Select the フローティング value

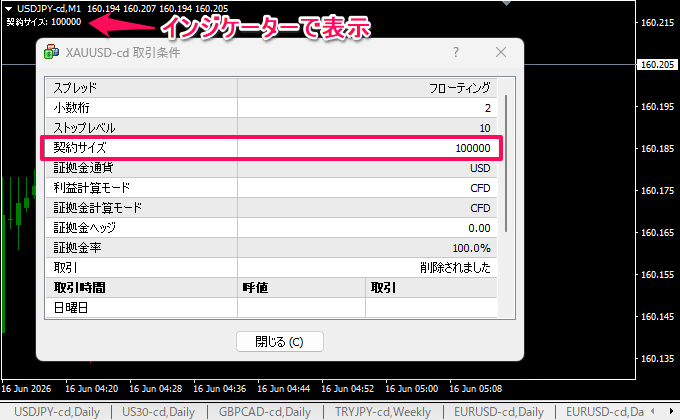pos(459,88)
